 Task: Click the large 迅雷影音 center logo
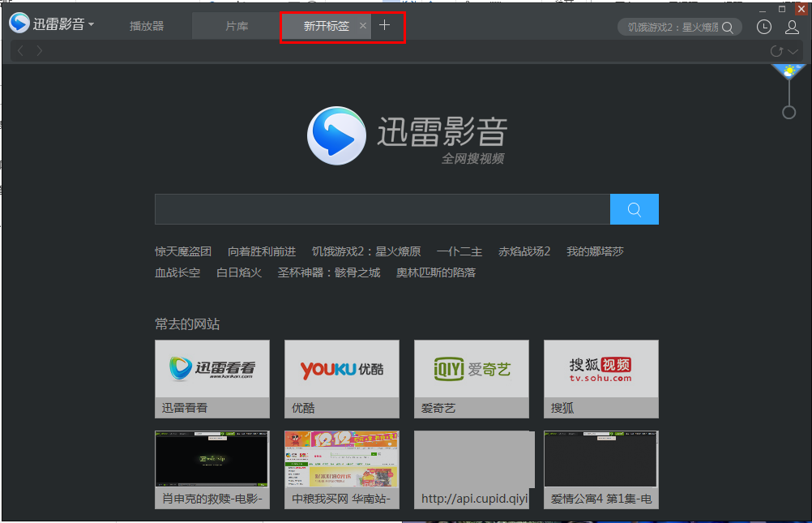pyautogui.click(x=407, y=135)
